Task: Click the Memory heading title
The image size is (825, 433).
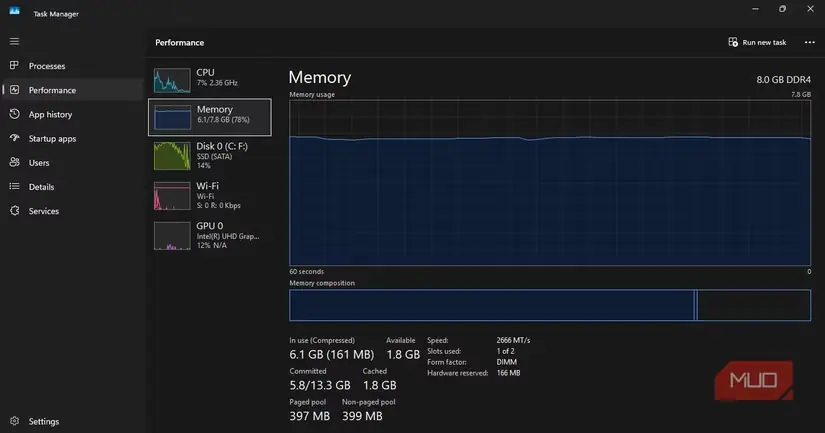Action: [x=319, y=77]
